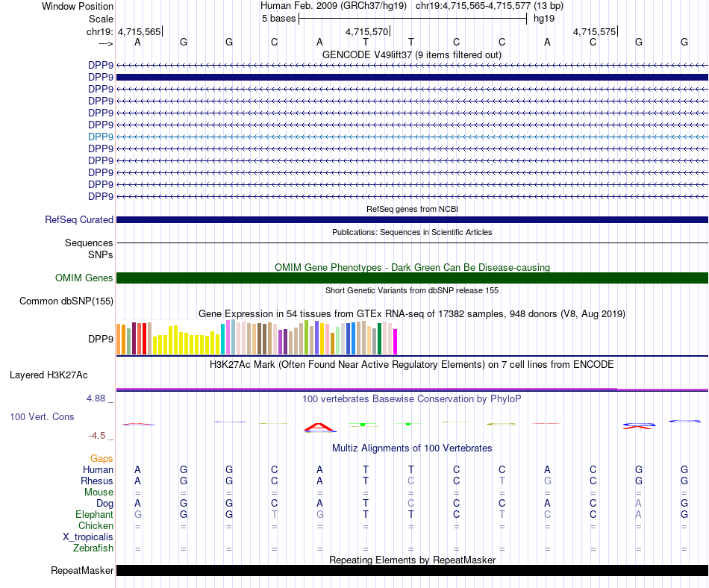Viewport: 709px width, 588px height.
Task: Click the 4.88 conservation scale maximum
Action: tap(96, 398)
